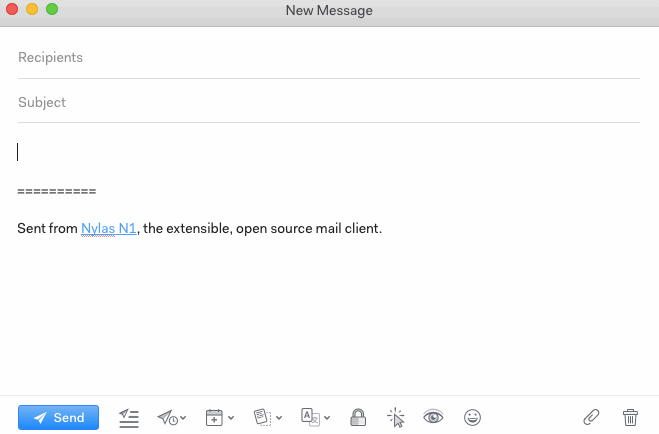Image resolution: width=659 pixels, height=434 pixels.
Task: Open the translate language dropdown
Action: (316, 417)
